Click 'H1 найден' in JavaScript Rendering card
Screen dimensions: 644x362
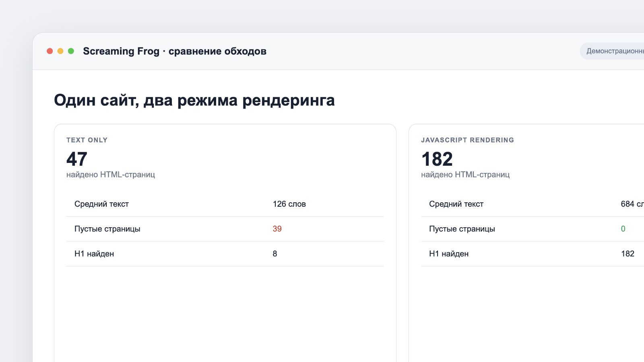449,254
